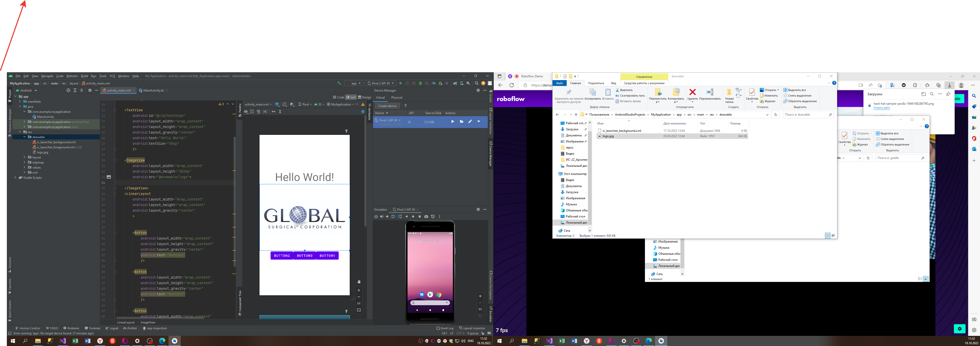This screenshot has height=346, width=980.
Task: Click the Make Project hammer icon
Action: 339,83
